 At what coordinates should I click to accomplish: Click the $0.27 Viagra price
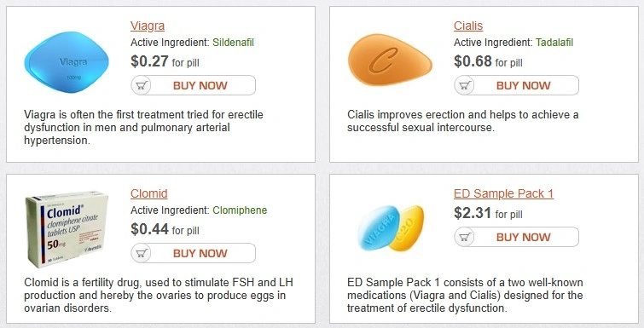(x=149, y=61)
